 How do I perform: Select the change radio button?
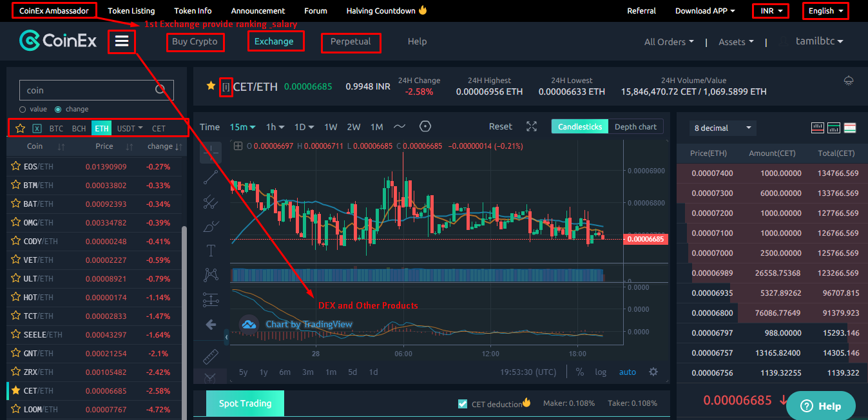click(x=58, y=110)
